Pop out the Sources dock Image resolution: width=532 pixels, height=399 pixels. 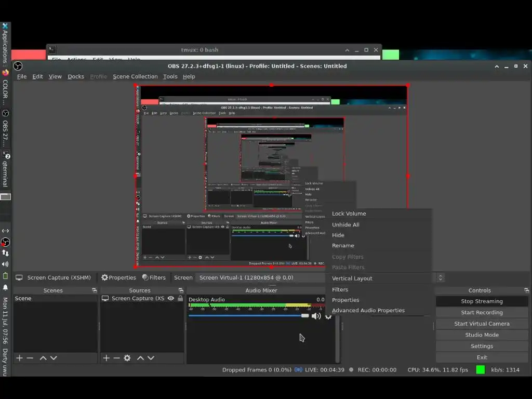point(181,290)
